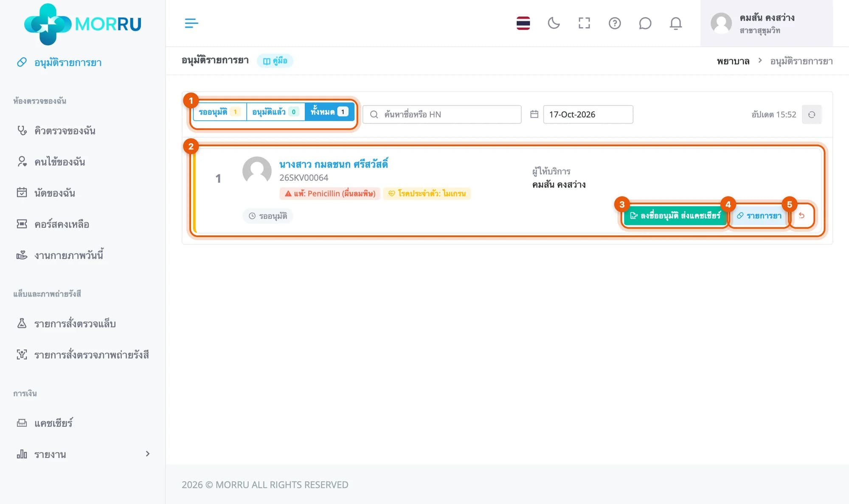Open อนุมัติรายการยา in the sidebar

pos(68,62)
